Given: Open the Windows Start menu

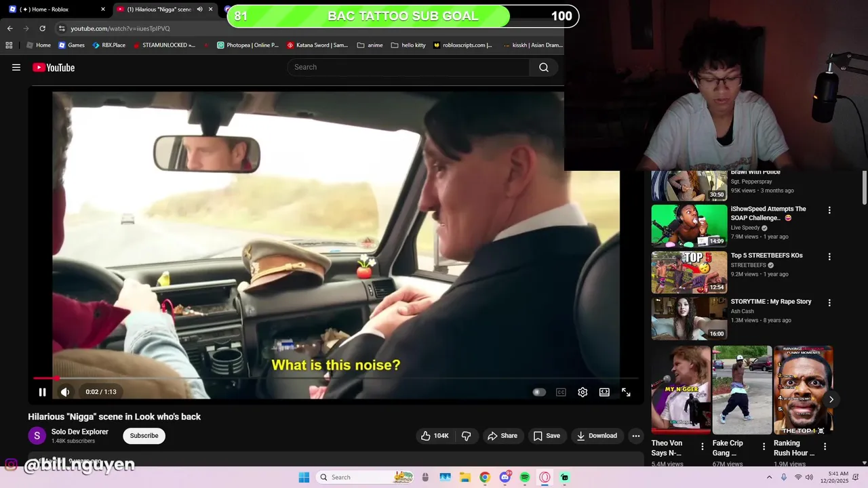Looking at the screenshot, I should pos(304,477).
